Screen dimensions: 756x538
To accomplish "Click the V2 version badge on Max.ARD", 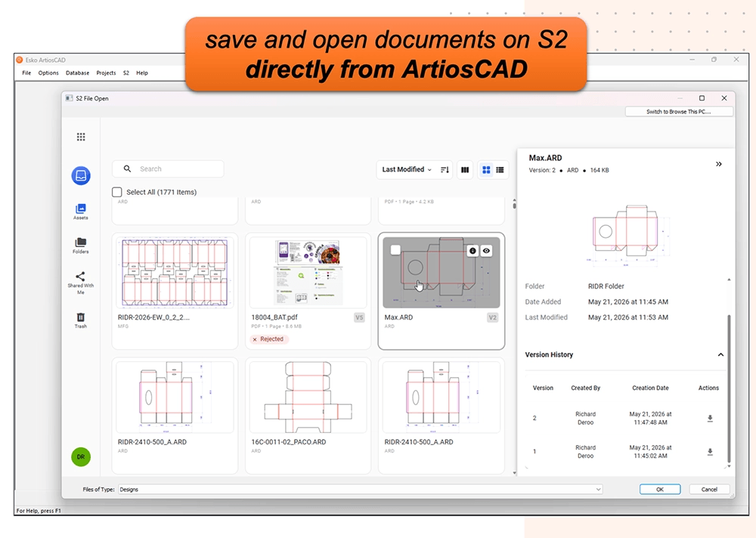I will coord(492,317).
